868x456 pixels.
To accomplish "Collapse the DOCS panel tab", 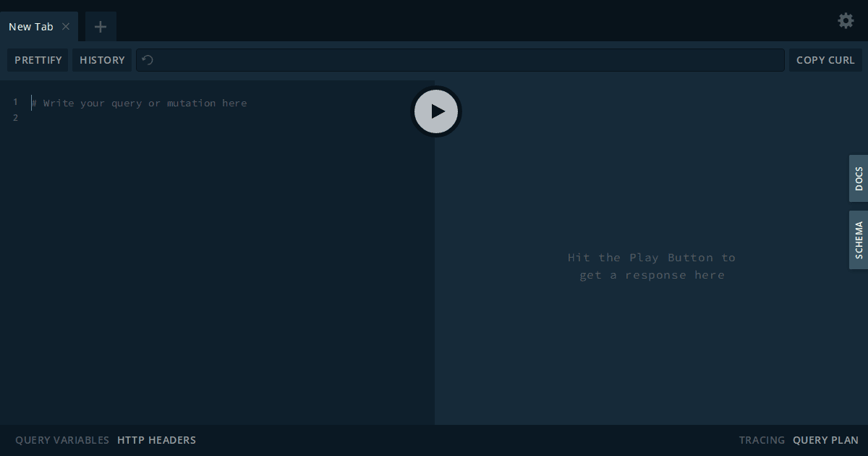I will pyautogui.click(x=858, y=178).
